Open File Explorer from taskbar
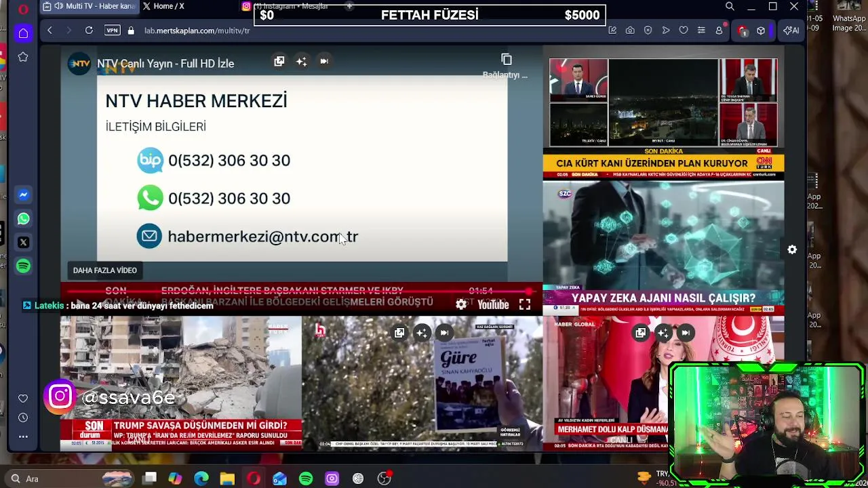The image size is (868, 488). [227, 479]
